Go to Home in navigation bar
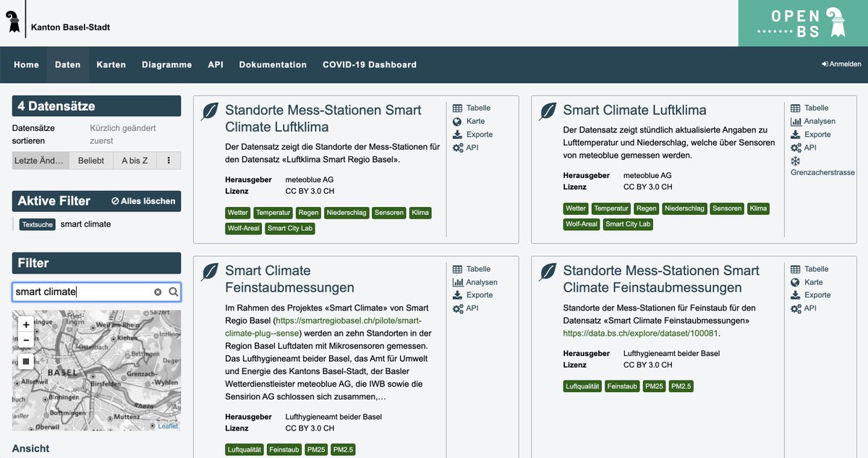Screen dimensions: 868x458 pyautogui.click(x=26, y=64)
